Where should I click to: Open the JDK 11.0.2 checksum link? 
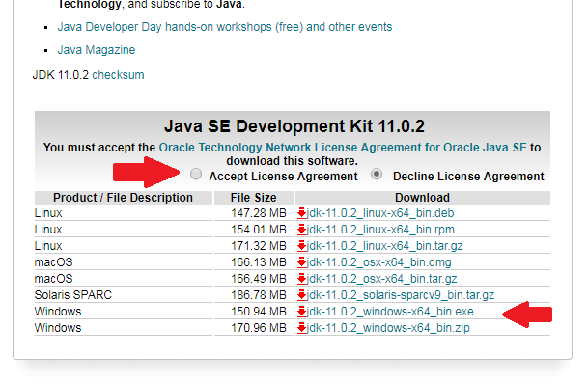coord(118,75)
